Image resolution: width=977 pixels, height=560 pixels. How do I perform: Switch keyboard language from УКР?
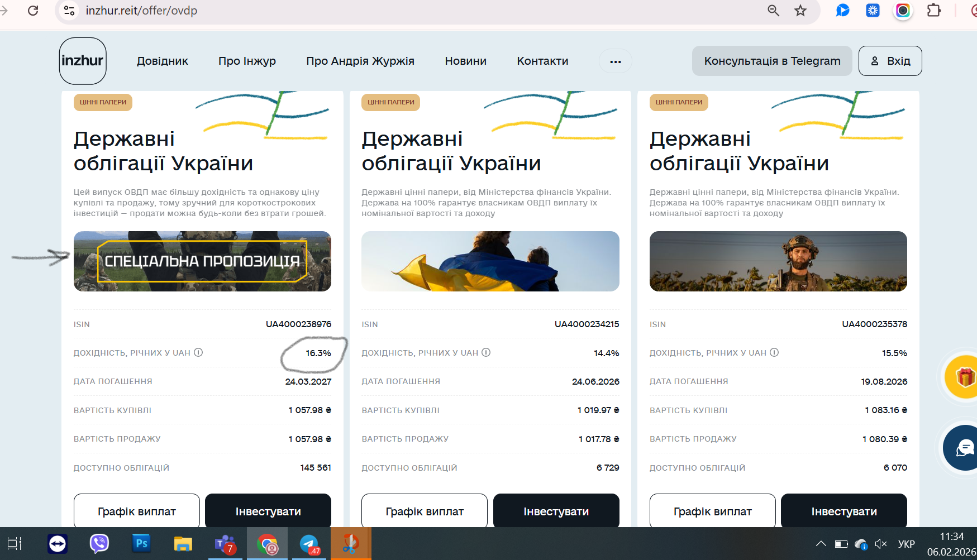(906, 544)
